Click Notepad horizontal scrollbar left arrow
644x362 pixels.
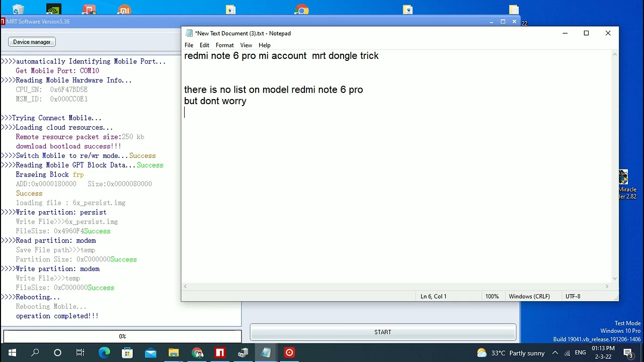185,287
